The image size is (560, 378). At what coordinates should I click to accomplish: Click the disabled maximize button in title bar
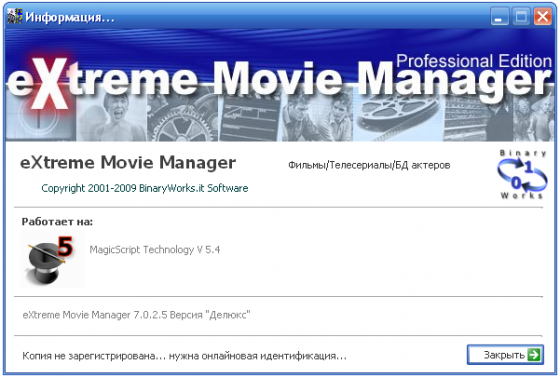tap(521, 16)
